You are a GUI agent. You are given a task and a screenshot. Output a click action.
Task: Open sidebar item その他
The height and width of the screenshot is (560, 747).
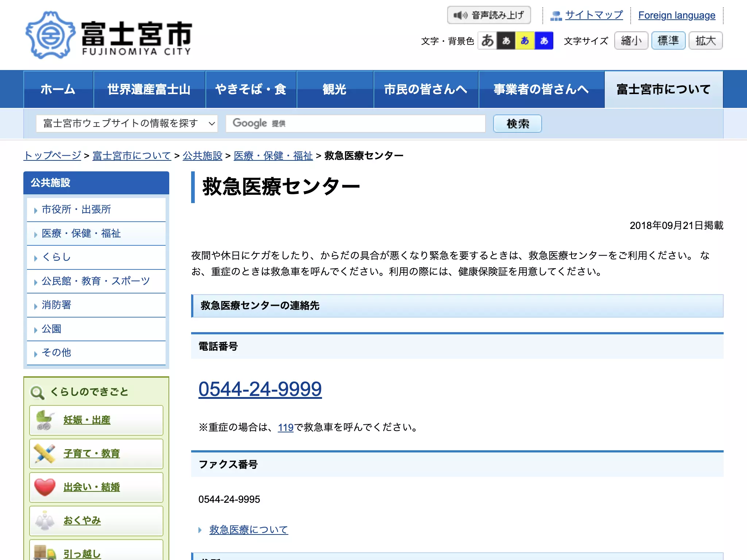(x=96, y=353)
